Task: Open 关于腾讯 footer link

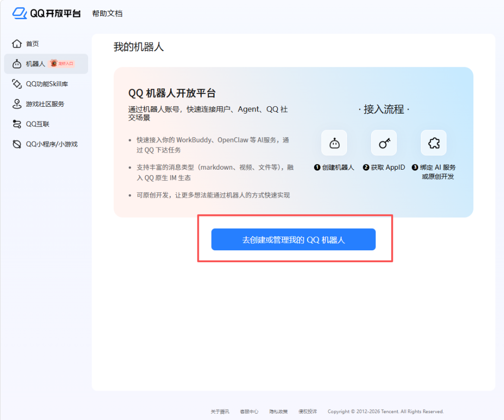Action: point(220,411)
